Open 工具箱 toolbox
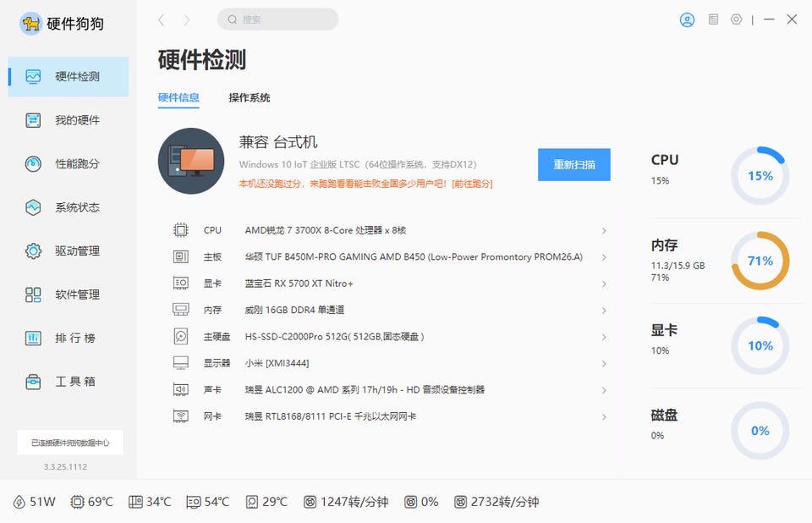Screen dimensions: 812x523 point(68,382)
